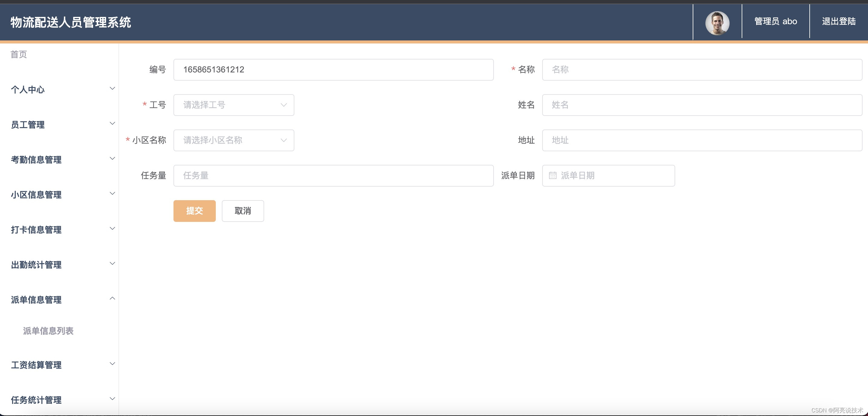868x416 pixels.
Task: Open the 请选择小区名称 dropdown
Action: coord(234,140)
